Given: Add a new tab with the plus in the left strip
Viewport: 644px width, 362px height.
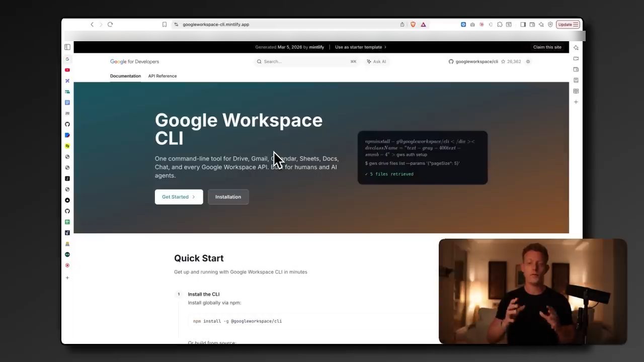Looking at the screenshot, I should click(x=67, y=278).
